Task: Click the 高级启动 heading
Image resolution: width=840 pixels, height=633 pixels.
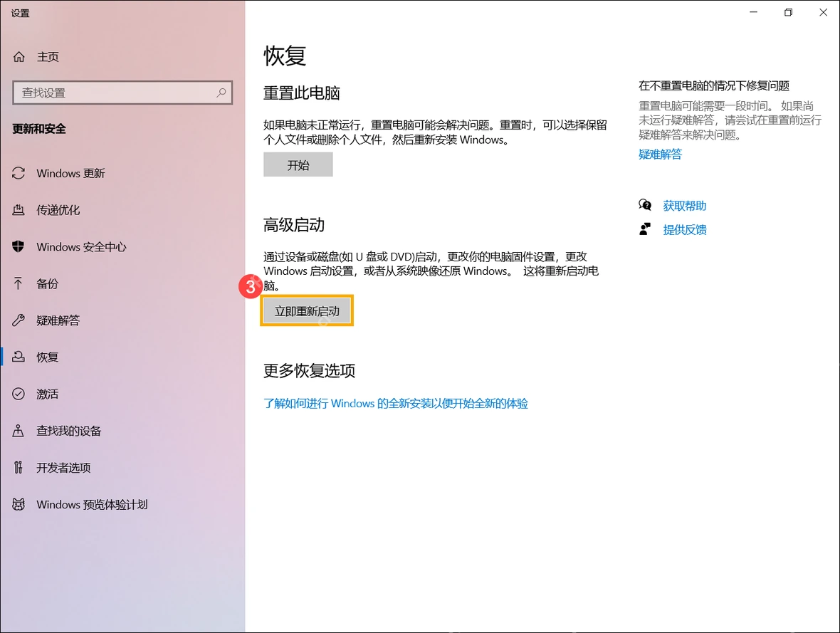Action: [x=294, y=224]
